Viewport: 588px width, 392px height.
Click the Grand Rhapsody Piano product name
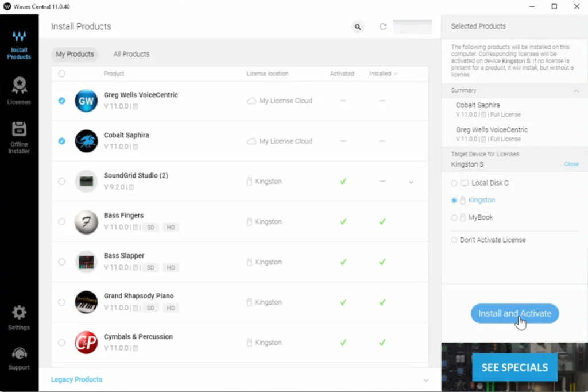tap(139, 296)
